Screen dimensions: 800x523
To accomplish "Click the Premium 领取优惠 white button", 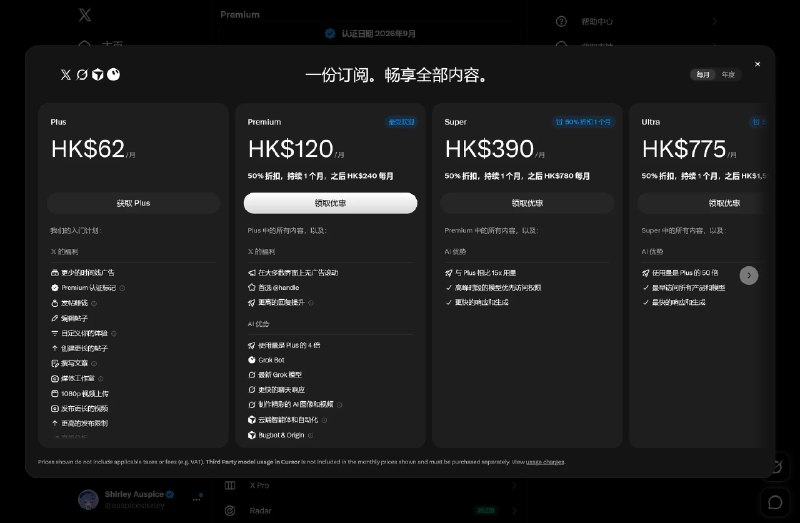I will pyautogui.click(x=330, y=203).
